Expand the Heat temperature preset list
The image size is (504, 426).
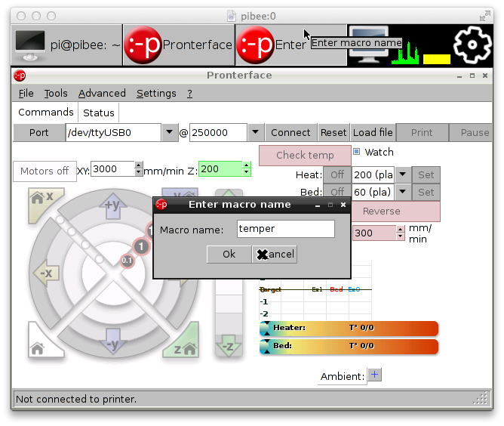(402, 174)
